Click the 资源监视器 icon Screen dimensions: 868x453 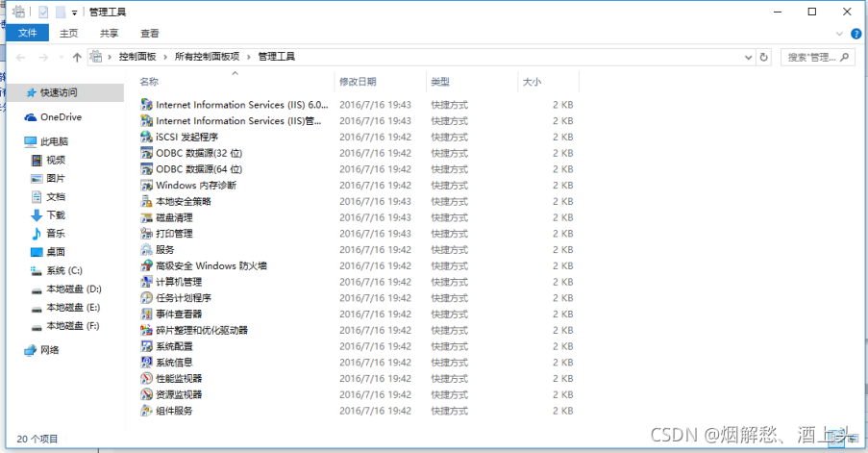[x=147, y=394]
